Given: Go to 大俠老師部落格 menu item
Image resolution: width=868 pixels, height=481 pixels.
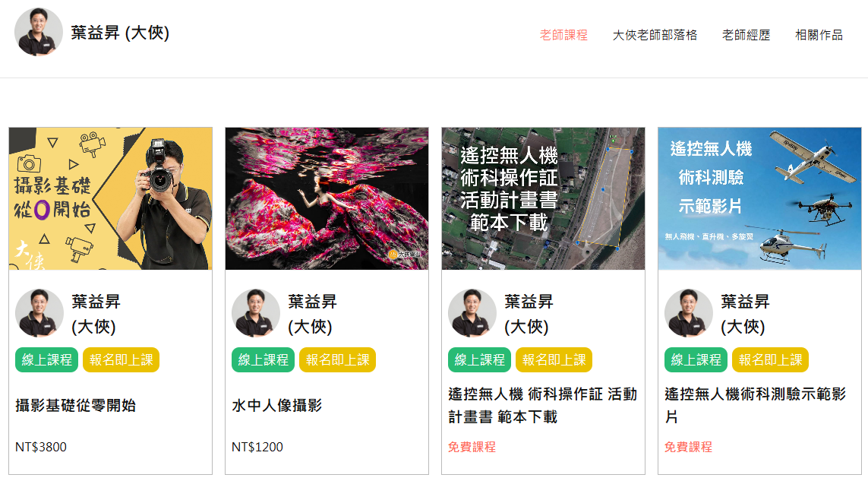Looking at the screenshot, I should tap(655, 35).
